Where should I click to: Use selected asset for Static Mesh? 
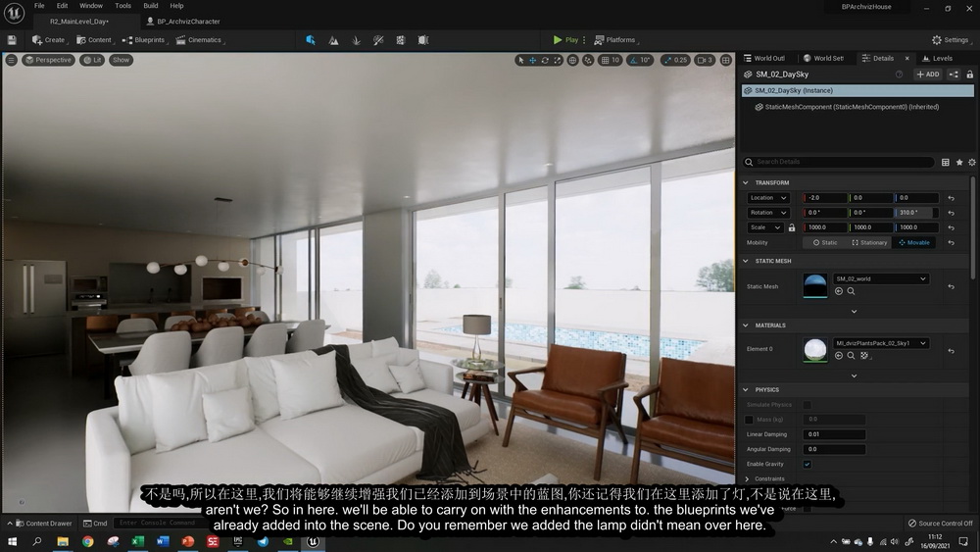839,291
